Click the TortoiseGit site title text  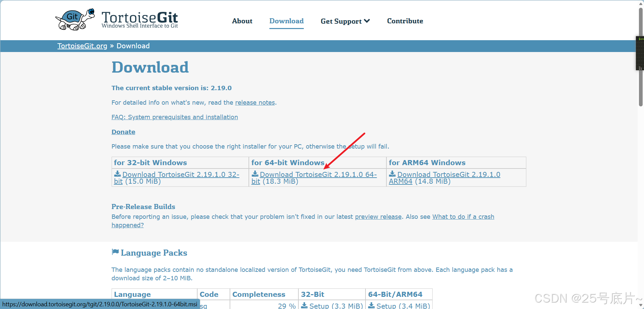[x=140, y=19]
